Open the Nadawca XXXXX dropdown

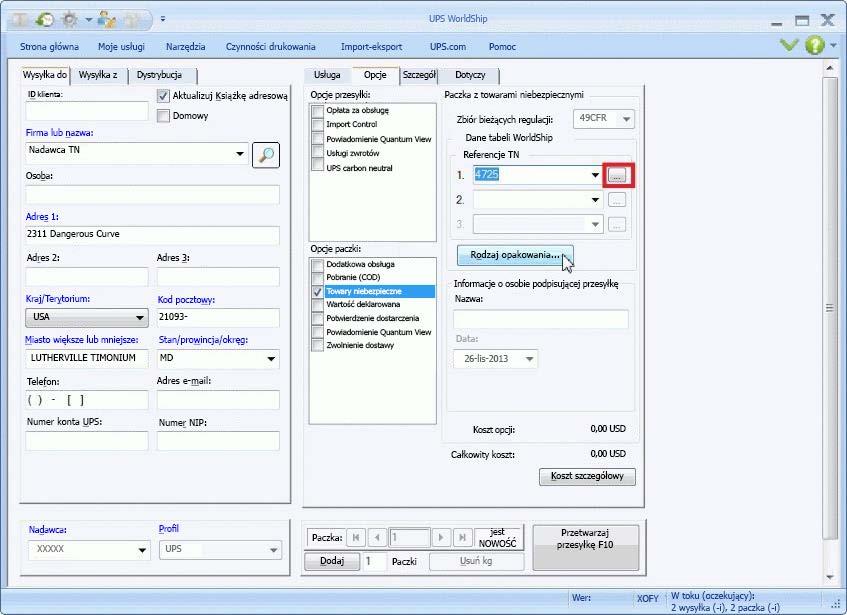tap(142, 550)
